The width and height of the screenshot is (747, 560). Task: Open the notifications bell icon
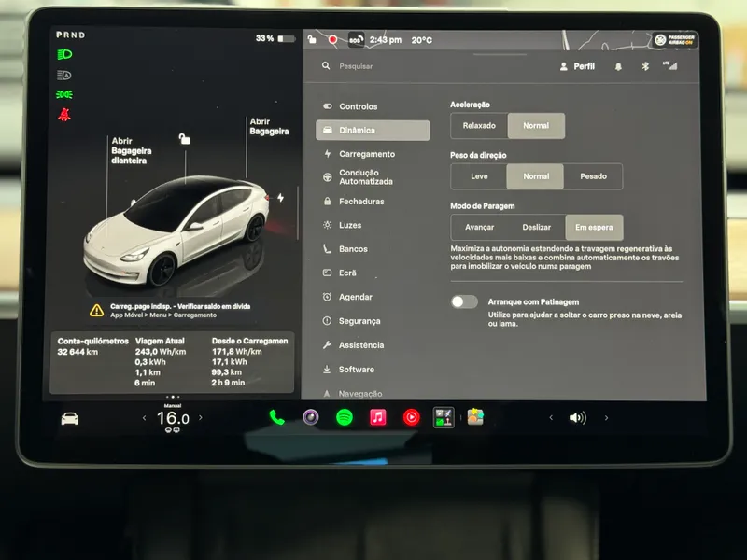pos(618,66)
